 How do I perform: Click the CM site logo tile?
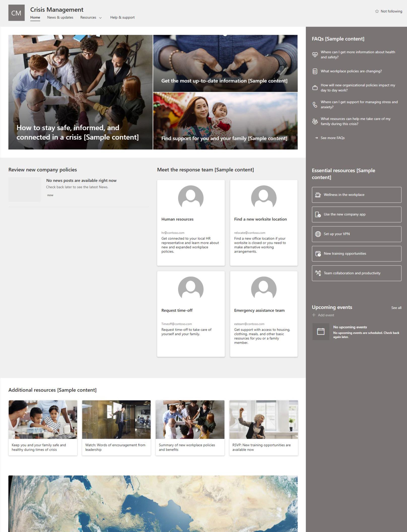(x=16, y=13)
